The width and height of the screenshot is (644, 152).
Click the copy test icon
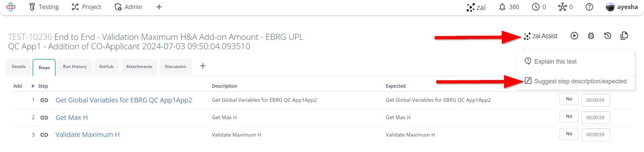click(624, 36)
